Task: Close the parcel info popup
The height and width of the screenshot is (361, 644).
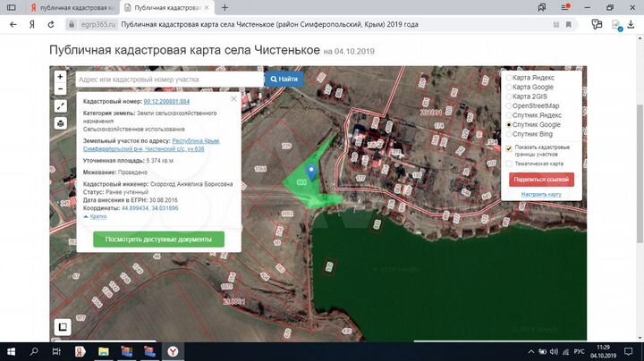Action: (233, 98)
